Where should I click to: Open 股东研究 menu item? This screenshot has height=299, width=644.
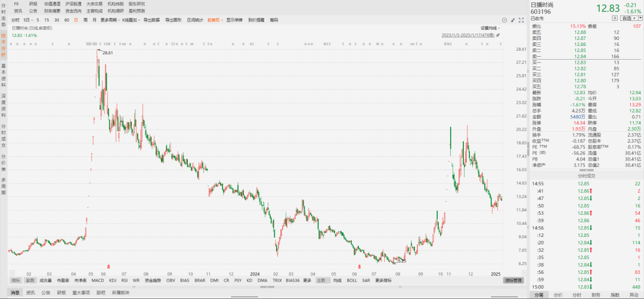pyautogui.click(x=137, y=4)
